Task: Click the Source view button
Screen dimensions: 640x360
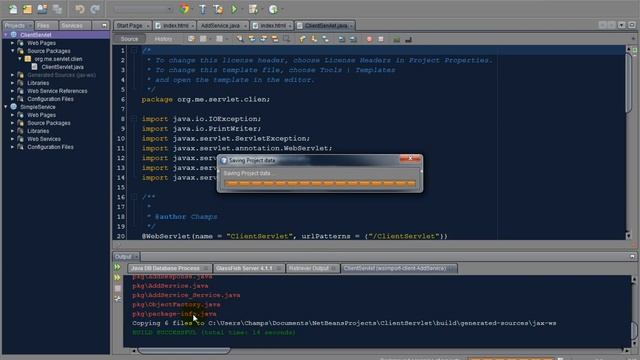Action: coord(129,39)
